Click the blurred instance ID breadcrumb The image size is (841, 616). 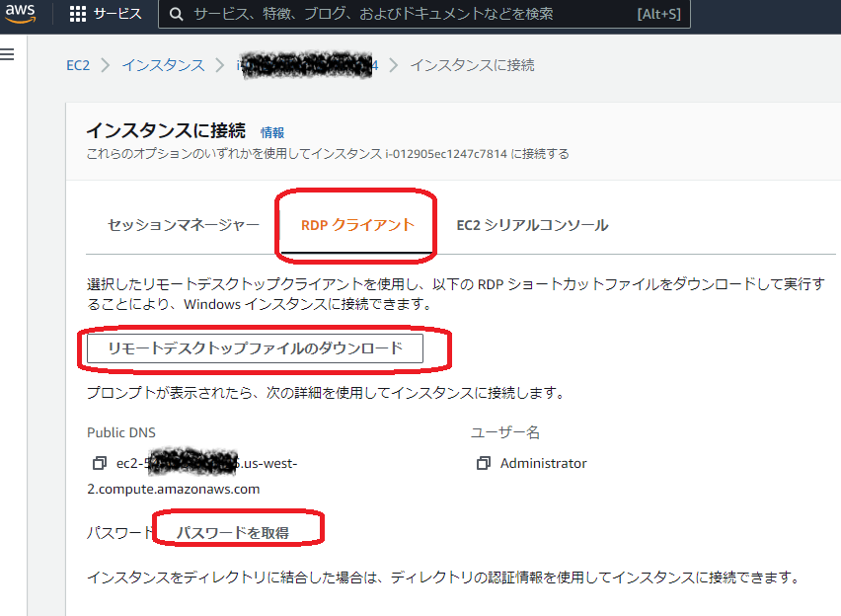click(x=307, y=65)
